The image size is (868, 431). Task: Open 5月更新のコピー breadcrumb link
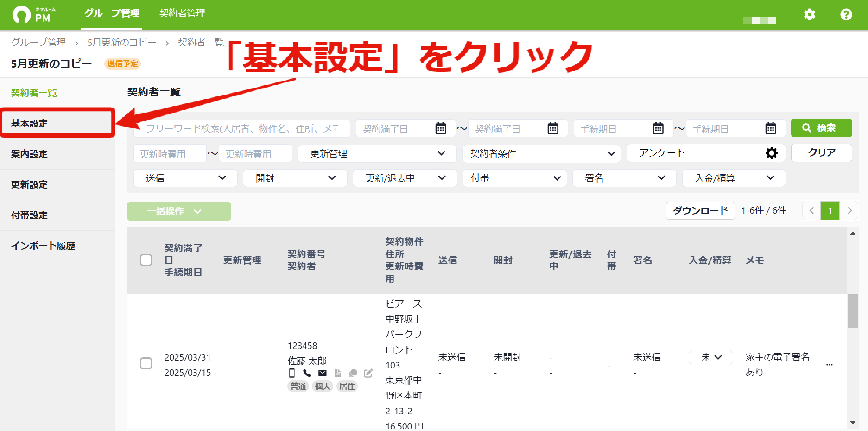[x=122, y=42]
